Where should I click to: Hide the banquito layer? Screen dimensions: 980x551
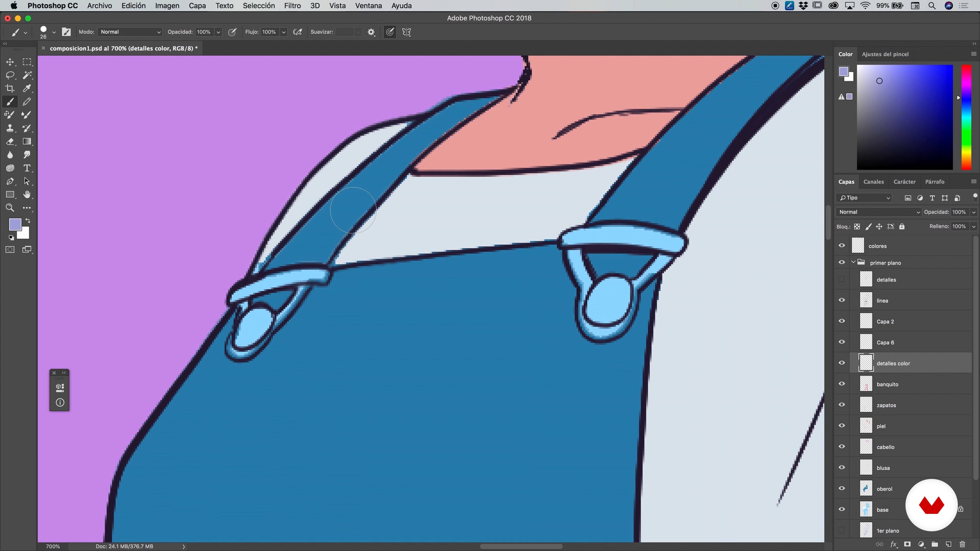[841, 384]
